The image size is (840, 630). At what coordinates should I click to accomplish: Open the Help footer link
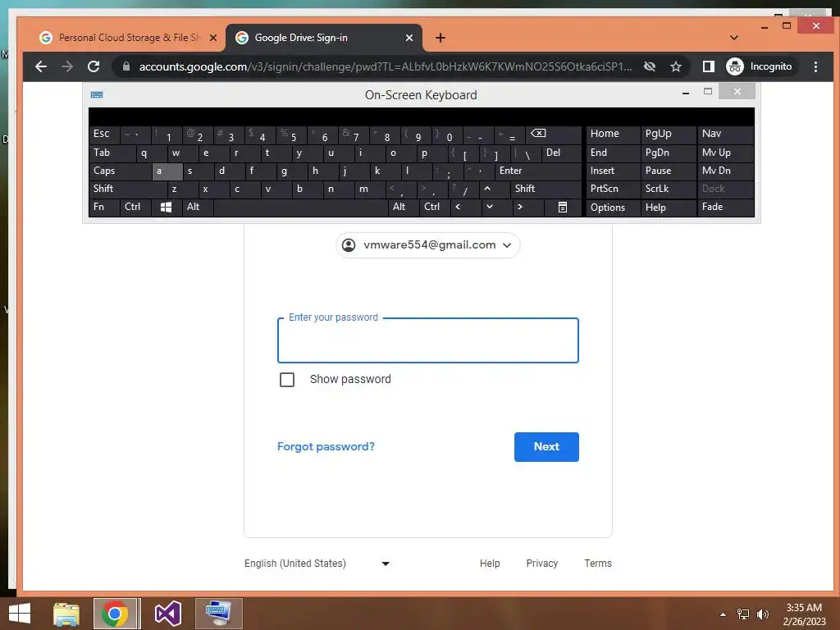click(x=490, y=564)
